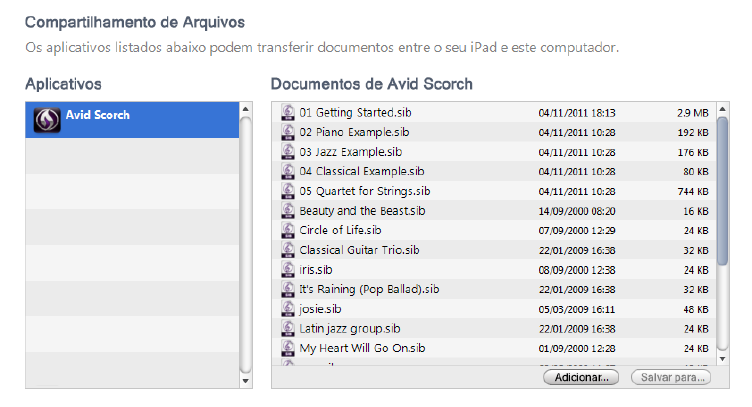Click the Beauty and the Beast.sib icon
Screen dimensions: 752x407
click(288, 211)
